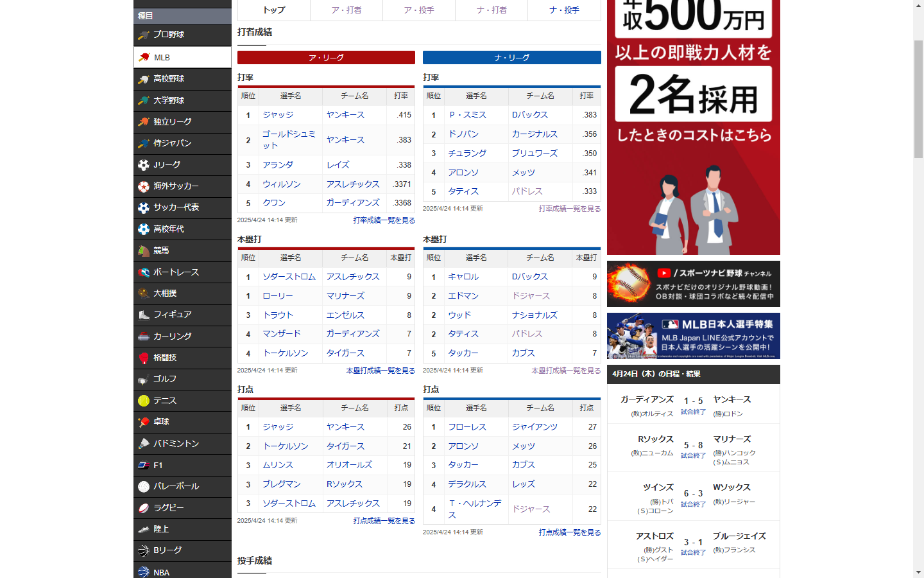Image resolution: width=924 pixels, height=578 pixels.
Task: Open ナ・リーグ 打率成績一覧を見る link
Action: 570,209
